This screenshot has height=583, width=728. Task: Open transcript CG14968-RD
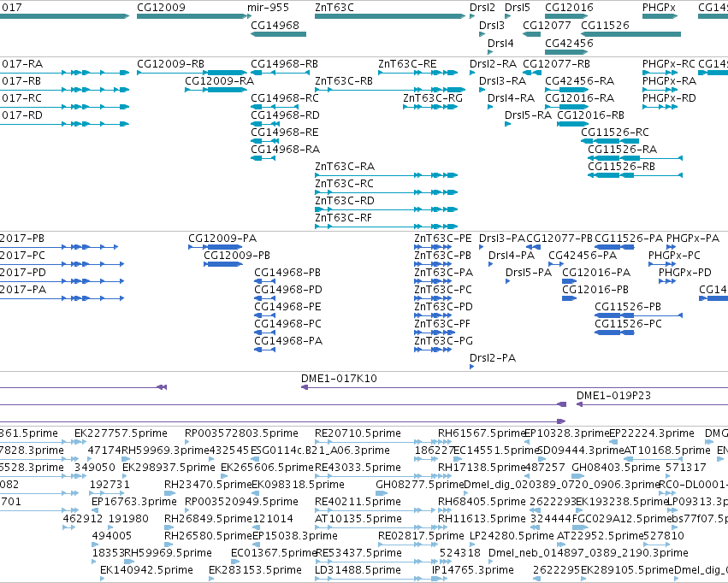click(x=285, y=115)
